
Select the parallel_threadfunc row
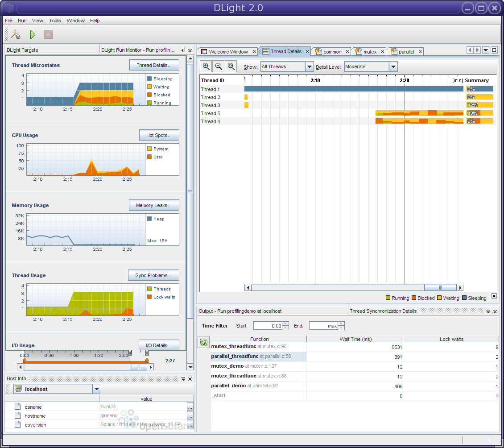click(355, 357)
